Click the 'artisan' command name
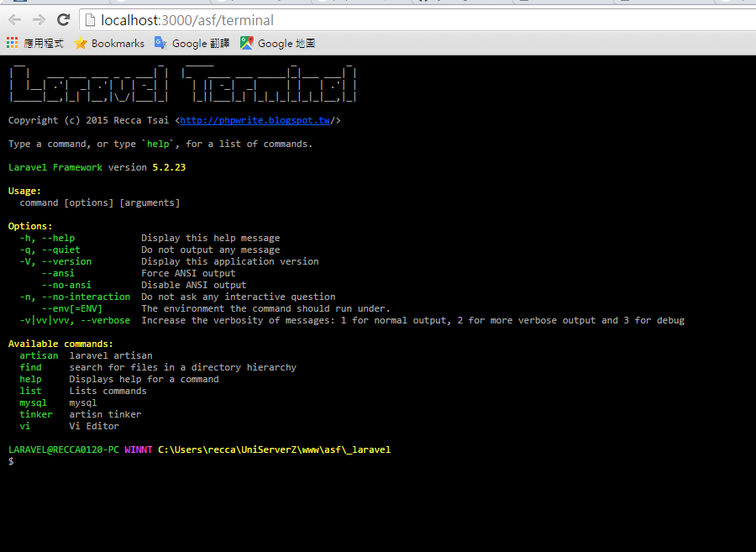The height and width of the screenshot is (552, 756). (39, 355)
